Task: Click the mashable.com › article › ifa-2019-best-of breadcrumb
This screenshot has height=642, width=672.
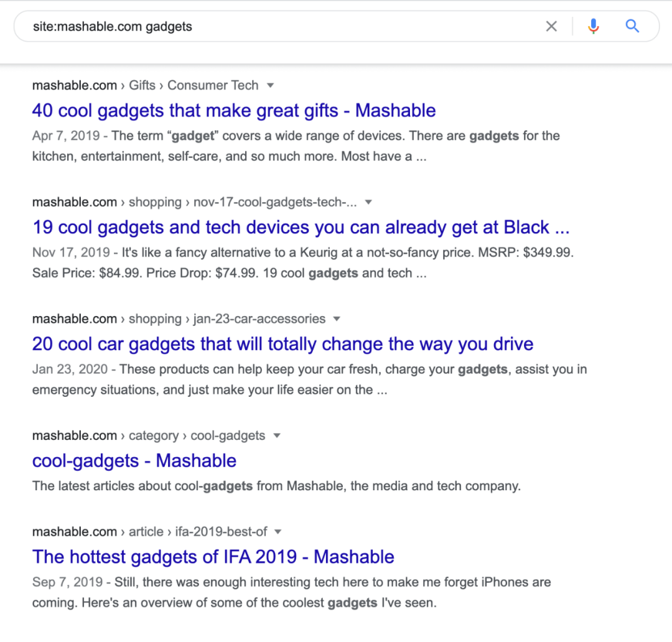Action: [x=149, y=532]
